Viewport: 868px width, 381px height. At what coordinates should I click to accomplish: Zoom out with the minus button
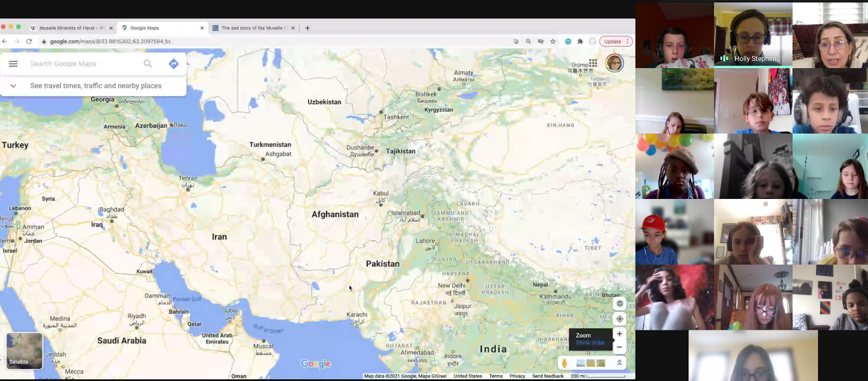click(x=620, y=347)
